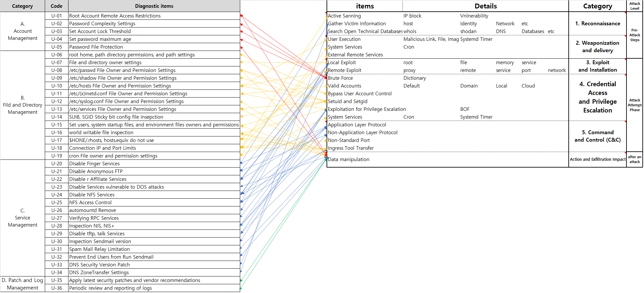The height and width of the screenshot is (293, 644).
Task: Select the Command and Control (C&C) category cell
Action: tap(597, 136)
